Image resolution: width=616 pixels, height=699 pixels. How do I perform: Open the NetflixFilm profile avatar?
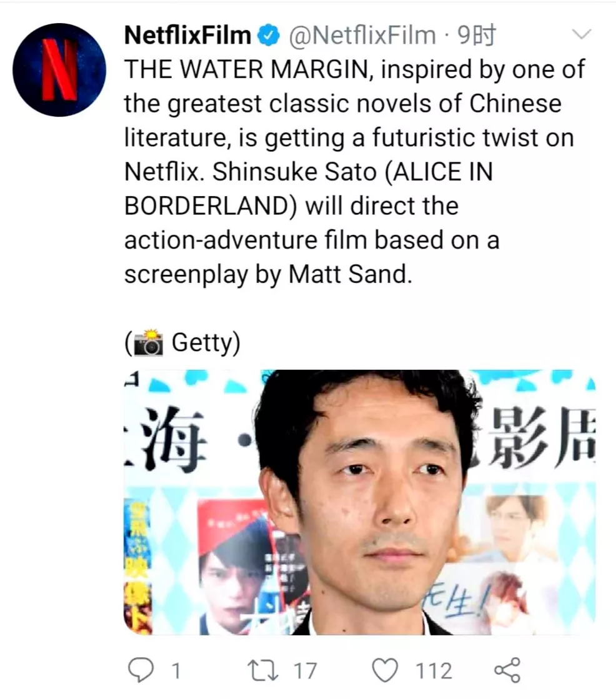click(59, 70)
